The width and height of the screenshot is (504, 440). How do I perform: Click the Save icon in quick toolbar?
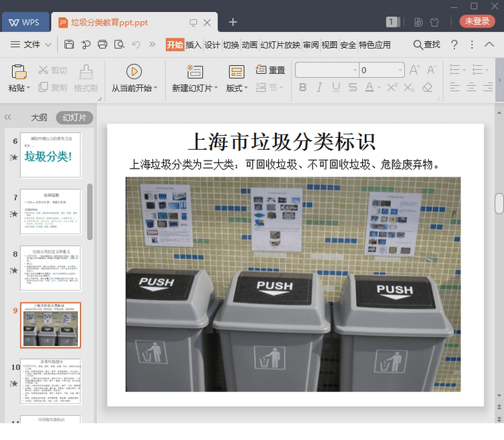69,44
